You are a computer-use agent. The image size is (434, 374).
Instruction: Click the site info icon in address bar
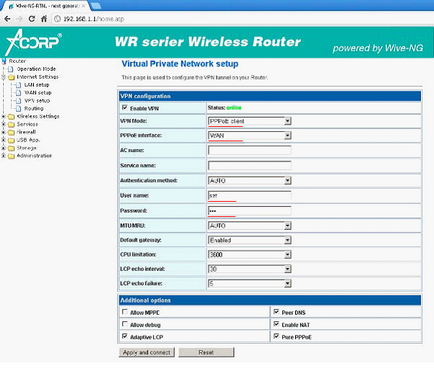click(x=57, y=19)
